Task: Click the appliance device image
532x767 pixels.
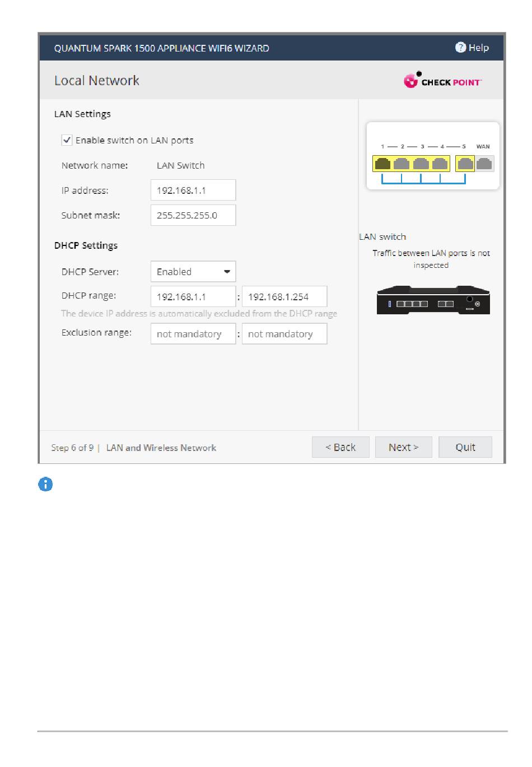Action: pos(433,300)
